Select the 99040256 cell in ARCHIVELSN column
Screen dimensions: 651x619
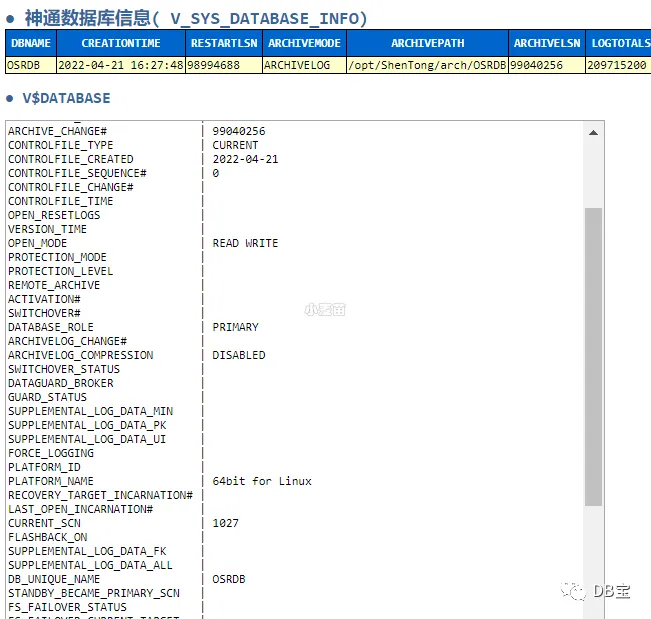pyautogui.click(x=547, y=65)
